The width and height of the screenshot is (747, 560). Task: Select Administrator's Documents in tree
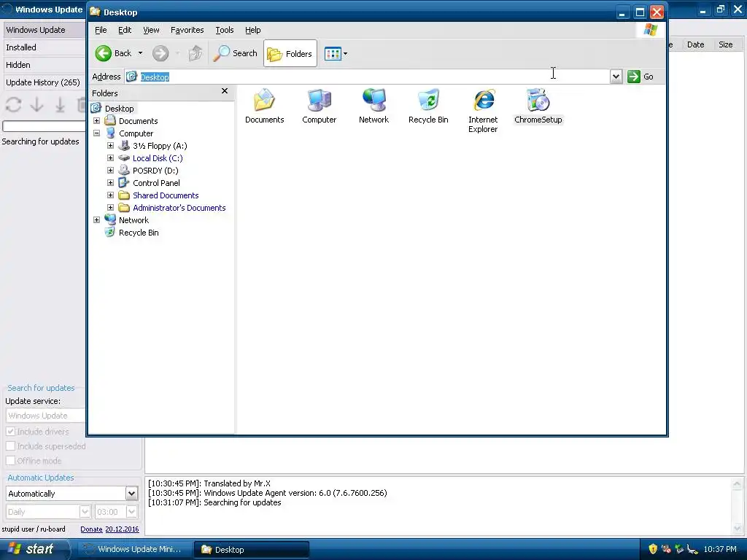click(x=179, y=208)
